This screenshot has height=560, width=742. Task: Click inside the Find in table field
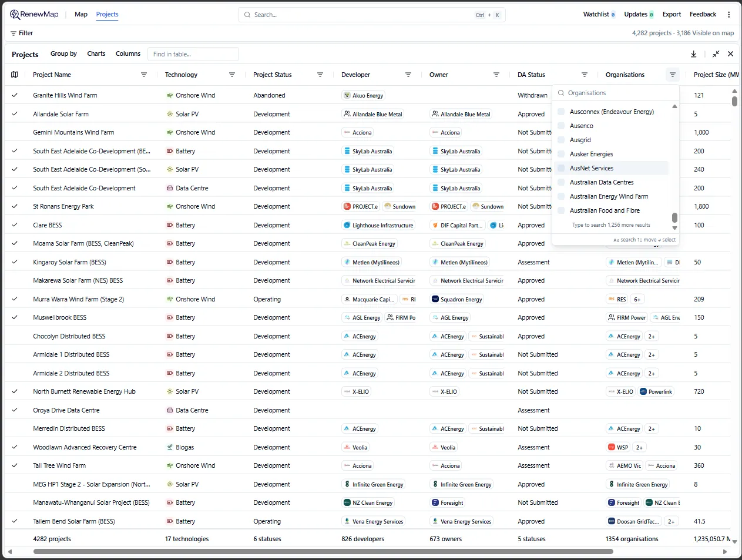pyautogui.click(x=193, y=53)
